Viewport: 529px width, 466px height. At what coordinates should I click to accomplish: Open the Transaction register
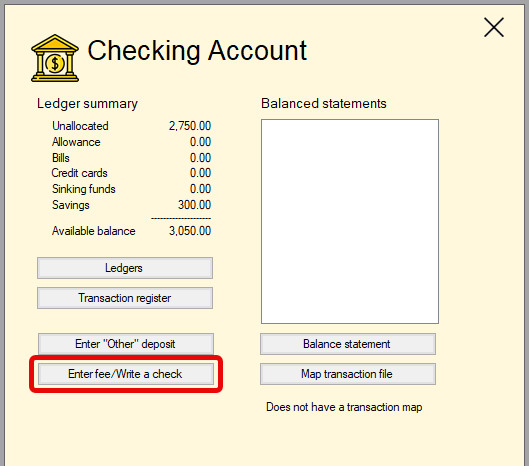tap(125, 298)
